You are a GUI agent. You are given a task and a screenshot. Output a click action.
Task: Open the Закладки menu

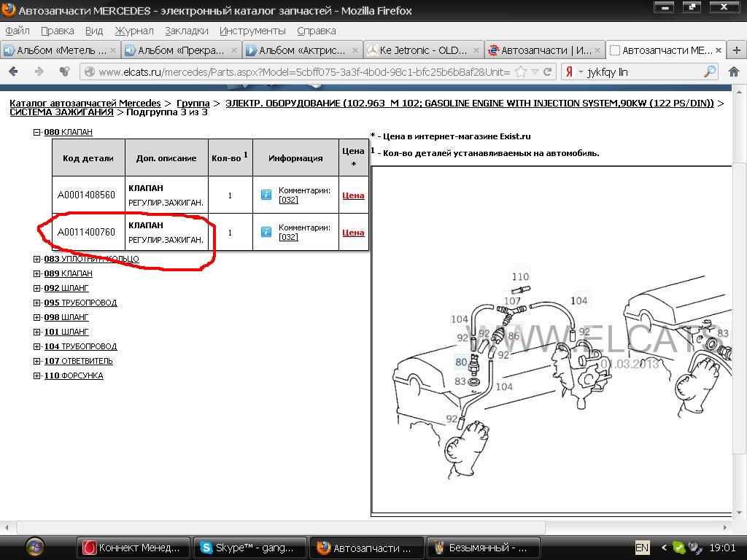click(x=186, y=31)
